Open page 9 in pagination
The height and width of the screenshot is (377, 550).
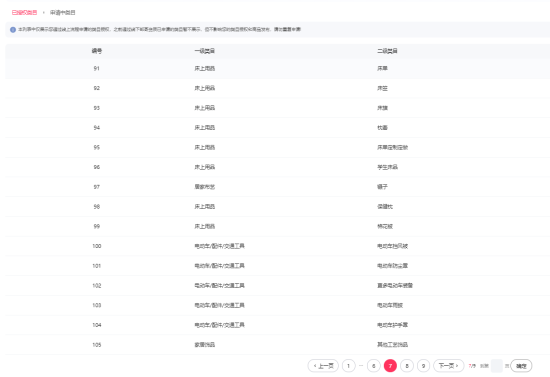click(423, 366)
